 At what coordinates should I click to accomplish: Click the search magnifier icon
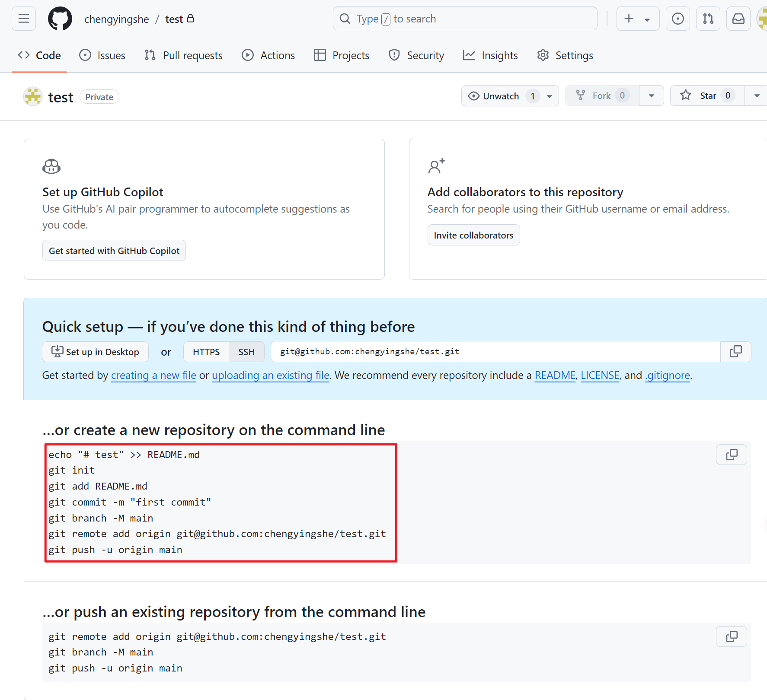(x=345, y=19)
